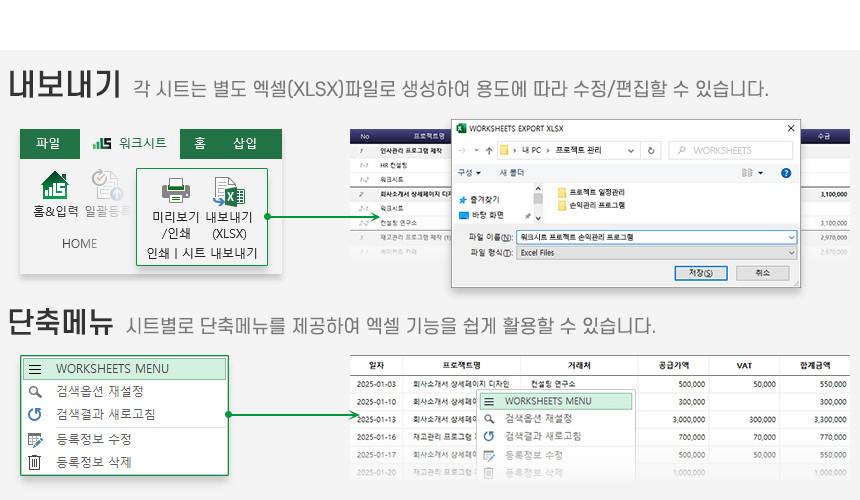Open 미리보기/인쇄 via the printer icon
Image resolution: width=860 pixels, height=500 pixels.
click(x=176, y=190)
